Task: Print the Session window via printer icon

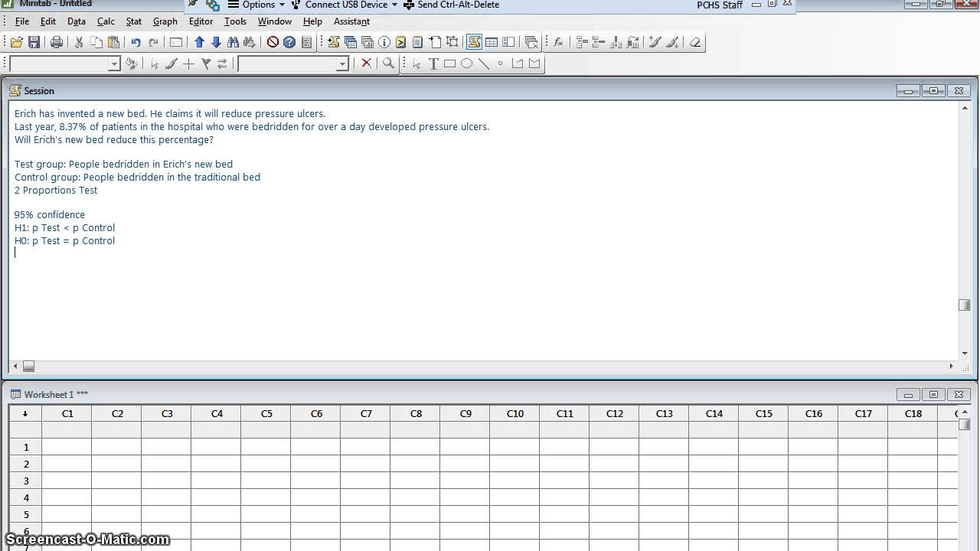Action: [x=56, y=43]
